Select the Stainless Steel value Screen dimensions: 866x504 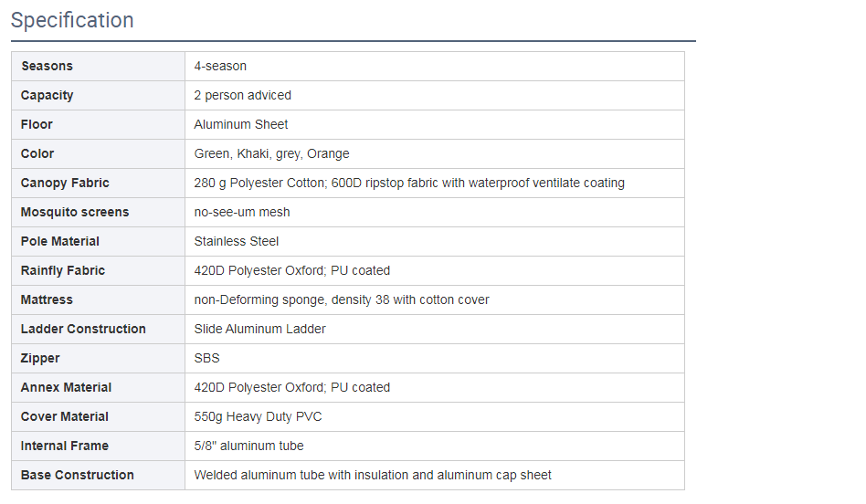coord(237,241)
